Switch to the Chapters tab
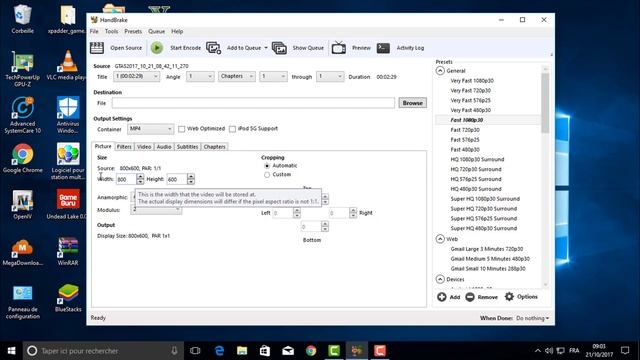The image size is (640, 360). pos(214,147)
